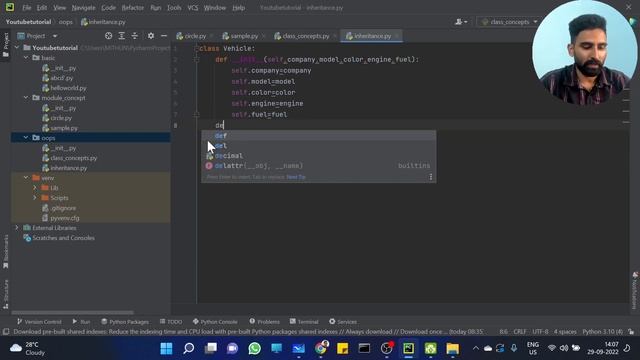Expand the Scripts folder
The width and height of the screenshot is (640, 360).
(x=35, y=198)
